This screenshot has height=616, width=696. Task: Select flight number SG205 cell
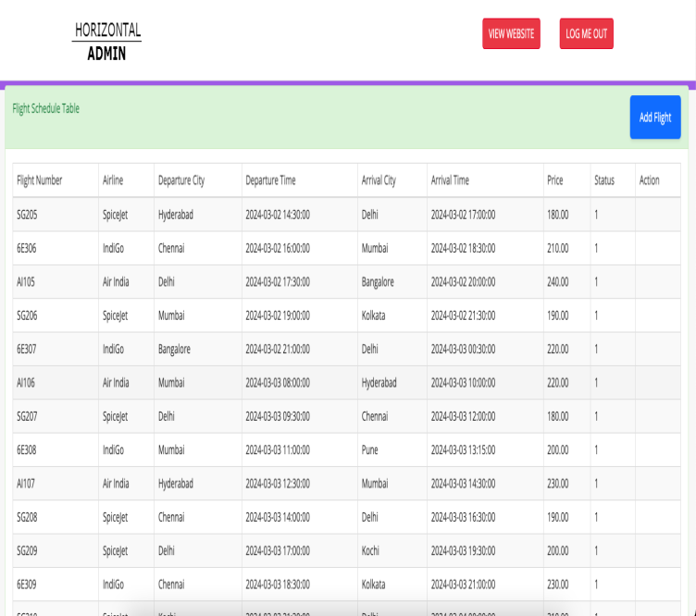[28, 215]
